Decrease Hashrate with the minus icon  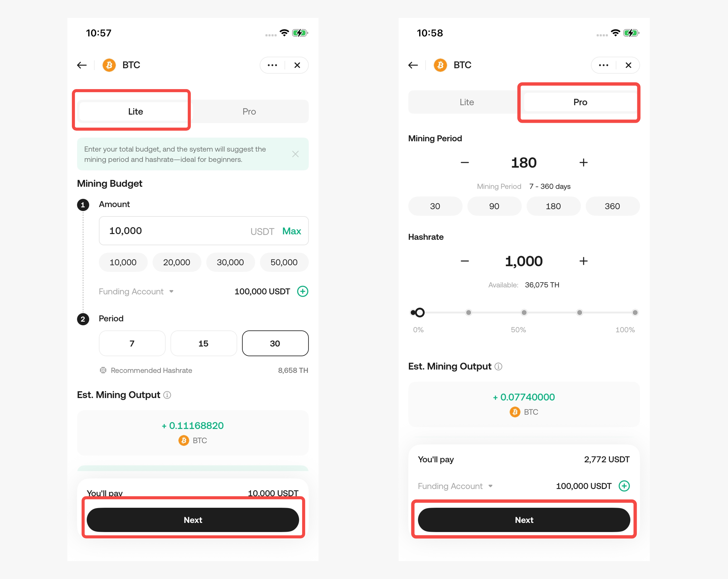click(x=465, y=261)
